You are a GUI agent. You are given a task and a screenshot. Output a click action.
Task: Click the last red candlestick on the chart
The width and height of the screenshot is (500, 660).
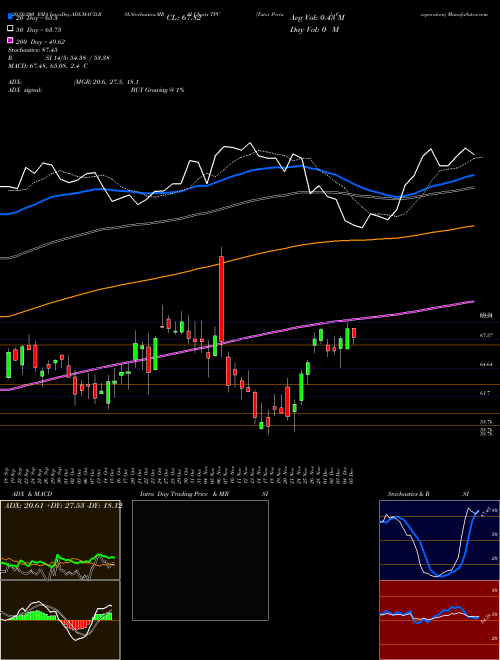(x=354, y=333)
